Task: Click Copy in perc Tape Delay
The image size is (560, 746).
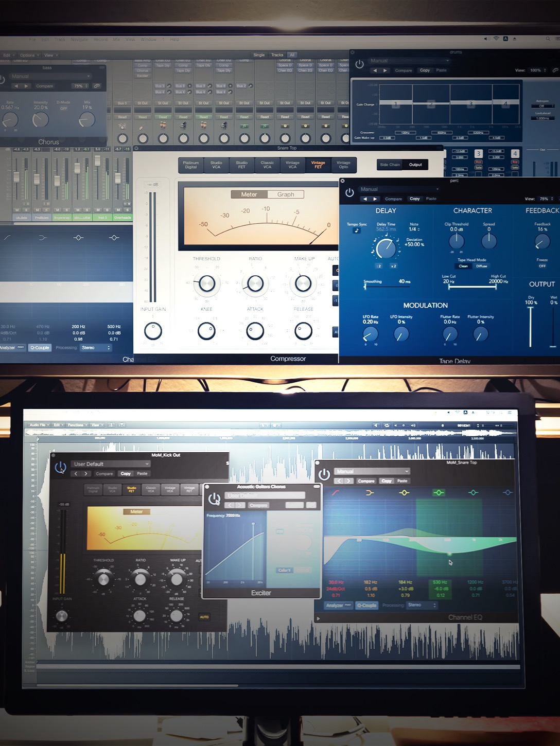Action: pos(415,199)
